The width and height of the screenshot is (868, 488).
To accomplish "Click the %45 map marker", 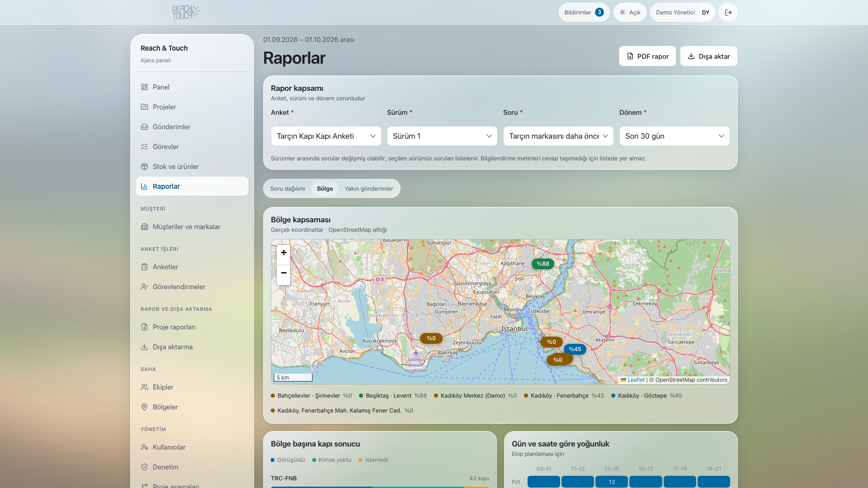I will [575, 349].
